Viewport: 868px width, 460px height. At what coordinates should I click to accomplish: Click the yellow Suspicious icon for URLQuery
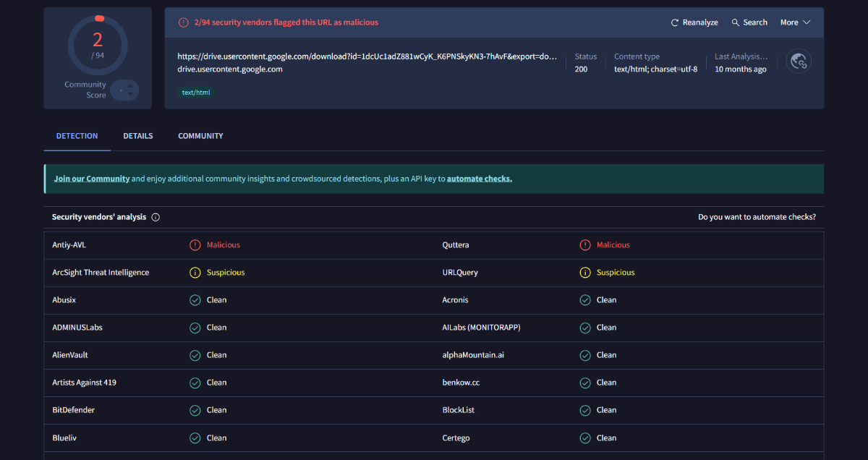(x=585, y=273)
